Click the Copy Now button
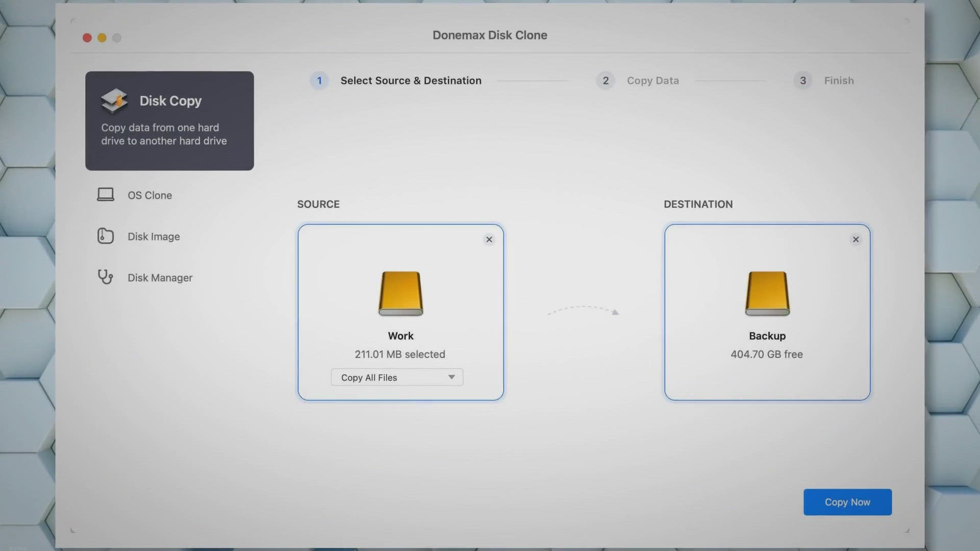Screen dimensions: 980x551 [848, 502]
